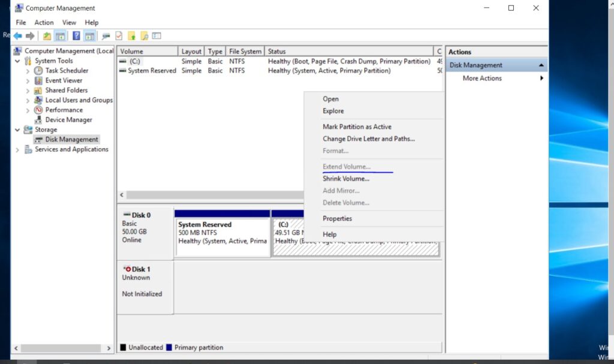Click the Storage icon in tree
Screen dimensions: 614x364
coord(28,130)
